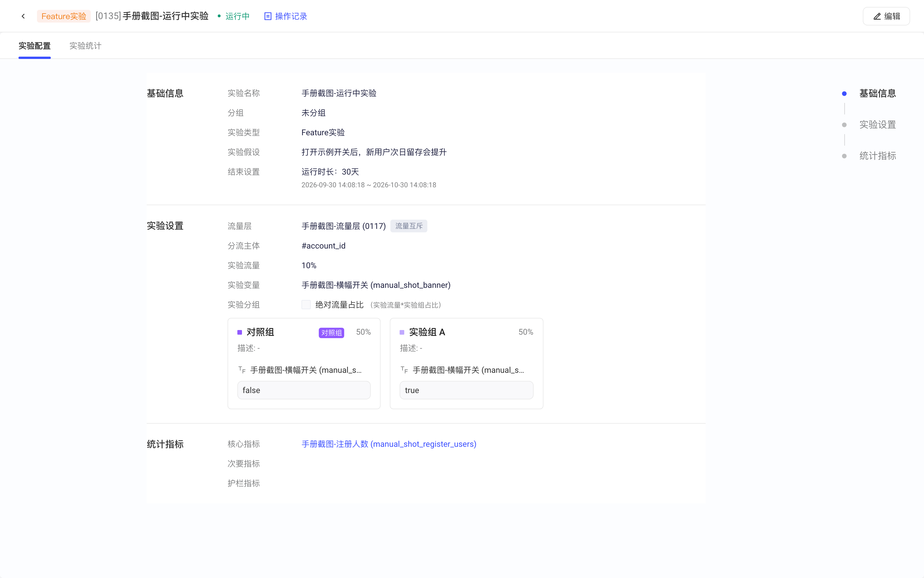Open the 操作记录 link

coord(291,16)
